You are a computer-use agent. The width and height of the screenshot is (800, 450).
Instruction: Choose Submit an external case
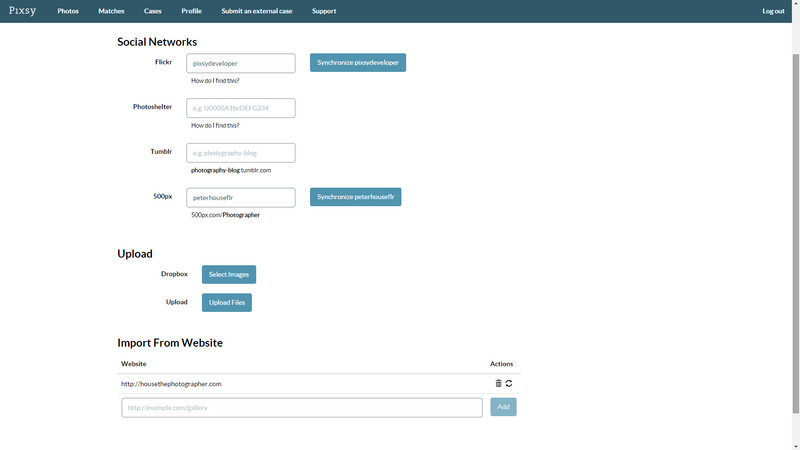(257, 11)
